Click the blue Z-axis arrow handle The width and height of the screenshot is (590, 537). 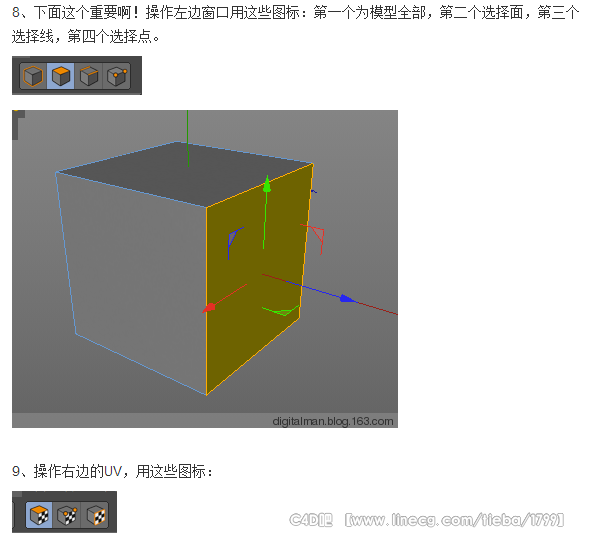coord(347,299)
